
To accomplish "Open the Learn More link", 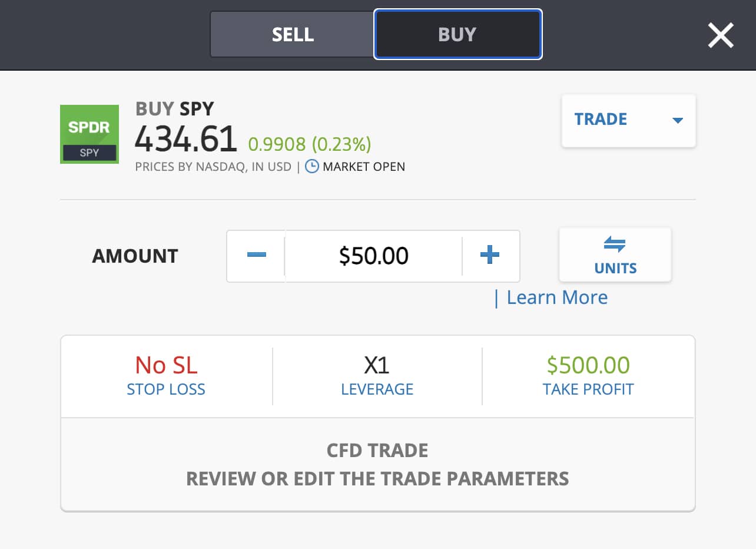I will pyautogui.click(x=556, y=297).
